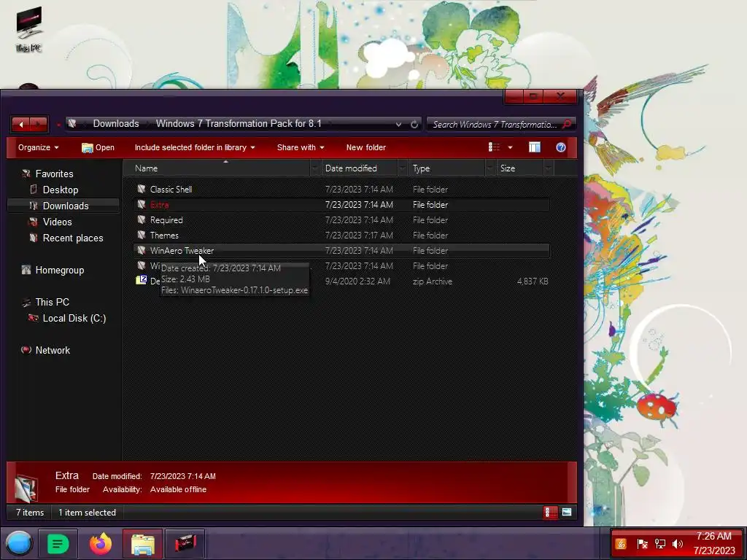Open the Organize menu
This screenshot has width=747, height=560.
38,147
